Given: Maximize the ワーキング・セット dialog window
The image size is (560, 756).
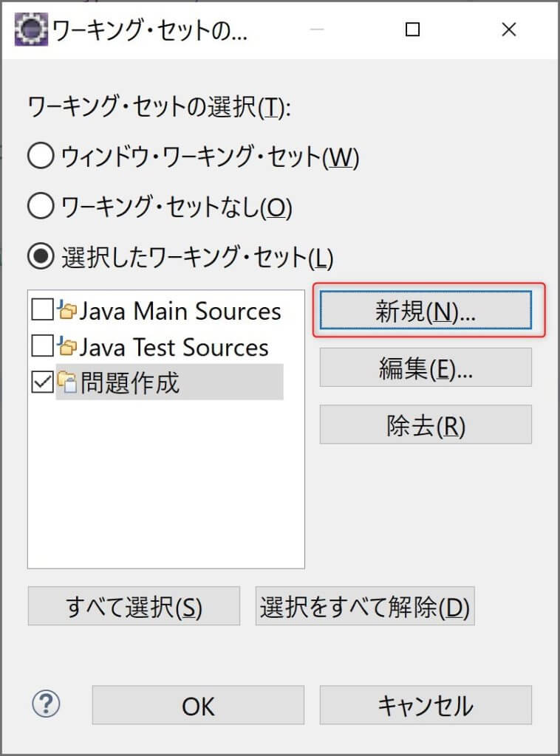Looking at the screenshot, I should [x=412, y=30].
